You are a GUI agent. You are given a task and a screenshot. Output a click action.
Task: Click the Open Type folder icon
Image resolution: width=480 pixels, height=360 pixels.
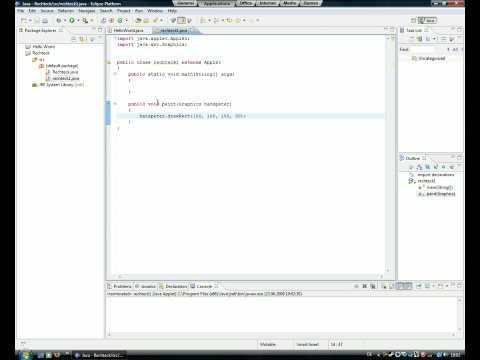coord(138,20)
